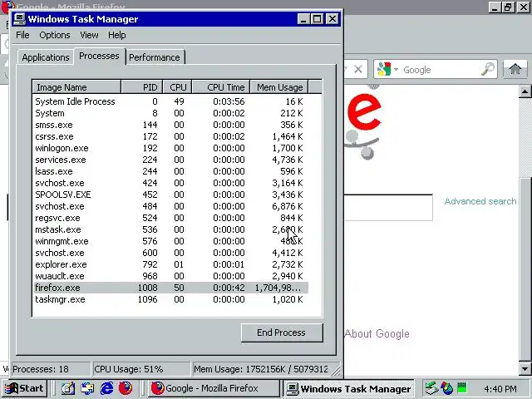Select the svchost.exe row with PID 600
Image resolution: width=532 pixels, height=399 pixels.
point(170,253)
